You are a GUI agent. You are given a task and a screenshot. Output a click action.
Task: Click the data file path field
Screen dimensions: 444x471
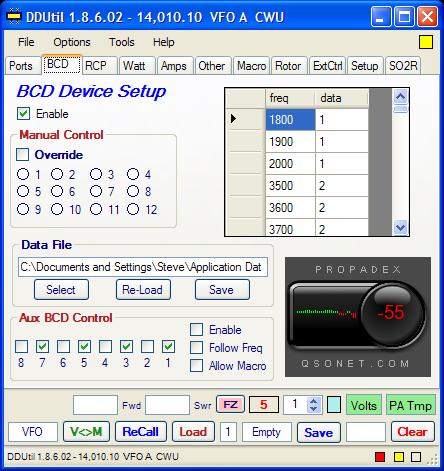click(143, 267)
